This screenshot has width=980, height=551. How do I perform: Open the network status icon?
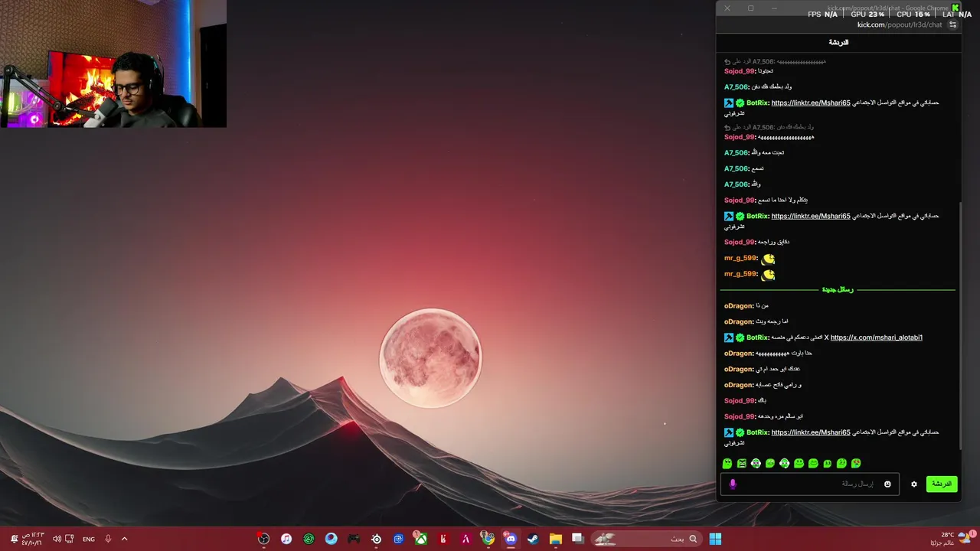(70, 539)
